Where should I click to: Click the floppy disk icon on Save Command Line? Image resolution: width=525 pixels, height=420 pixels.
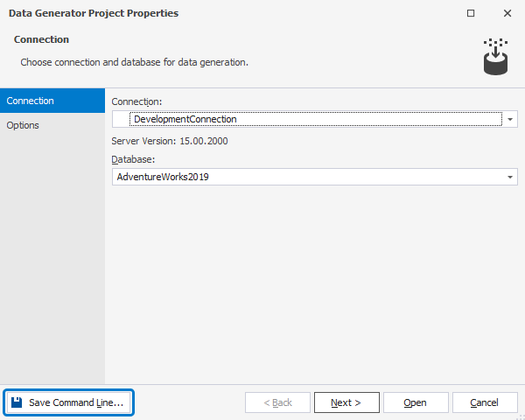[17, 402]
